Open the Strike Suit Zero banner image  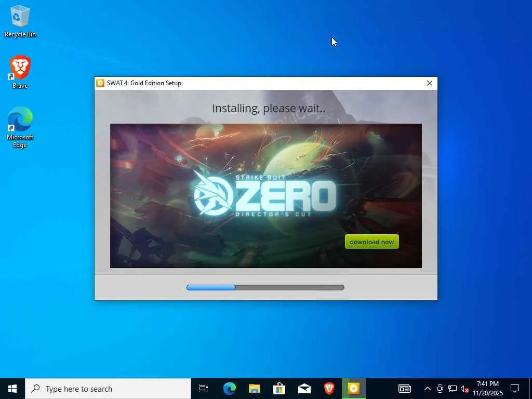pos(265,196)
